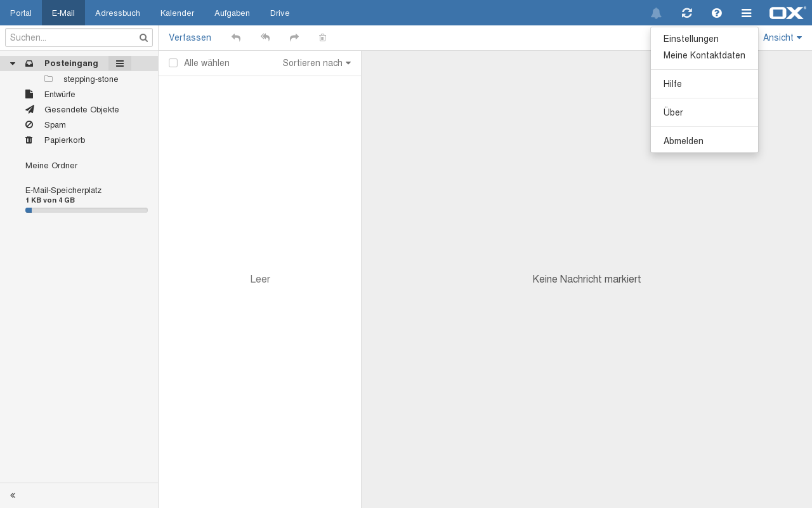Click the forward arrow icon
Screen dimensions: 812x508
[x=294, y=38]
